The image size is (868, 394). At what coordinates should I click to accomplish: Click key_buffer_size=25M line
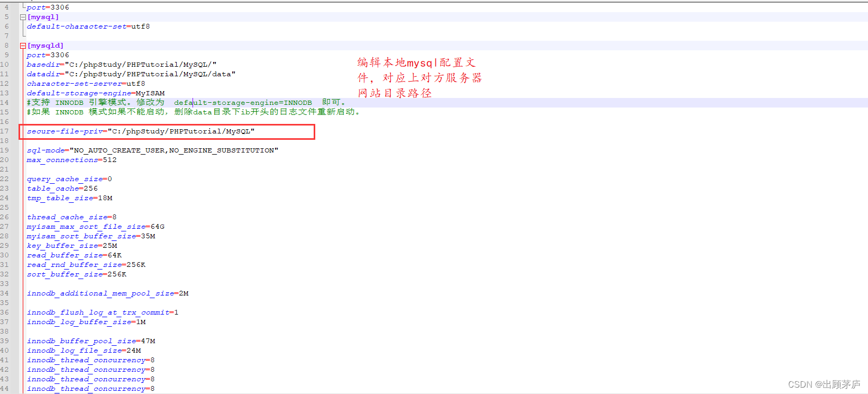coord(72,246)
